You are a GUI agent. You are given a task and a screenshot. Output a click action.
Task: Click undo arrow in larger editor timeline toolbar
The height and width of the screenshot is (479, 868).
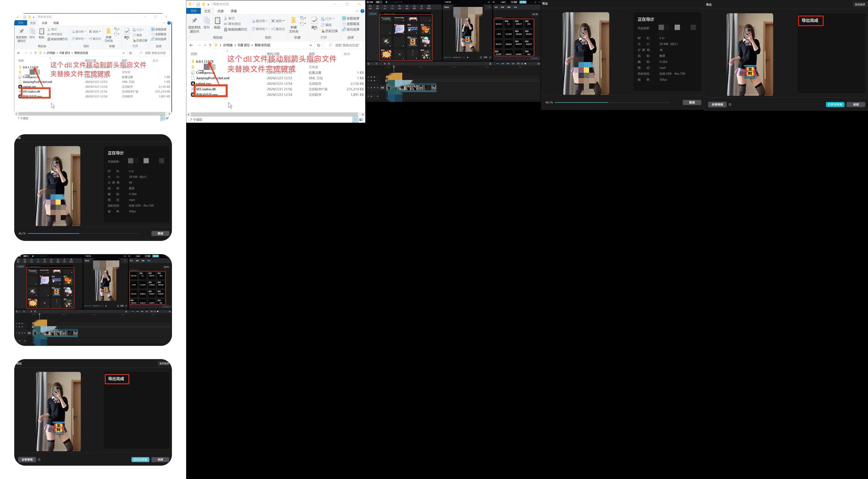[376, 63]
